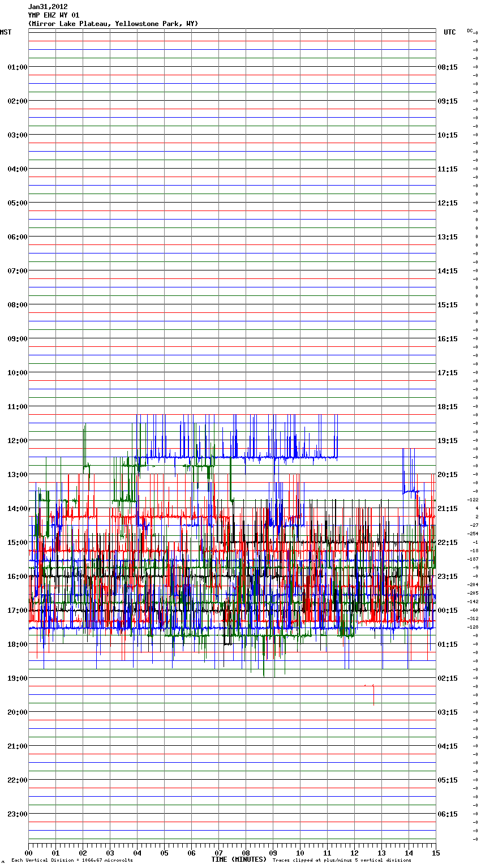Image resolution: width=481 pixels, height=868 pixels.
Task: Select the MST time label "18:00"
Action: [18, 644]
